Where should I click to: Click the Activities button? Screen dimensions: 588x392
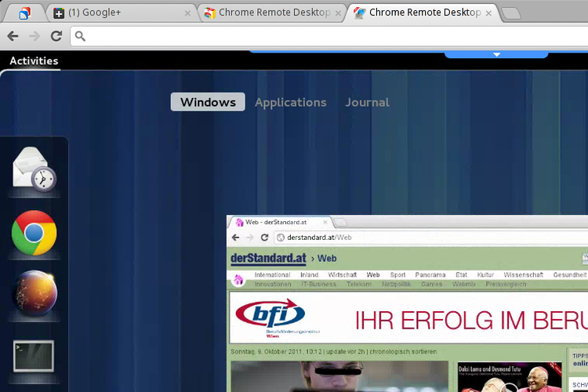[x=34, y=60]
